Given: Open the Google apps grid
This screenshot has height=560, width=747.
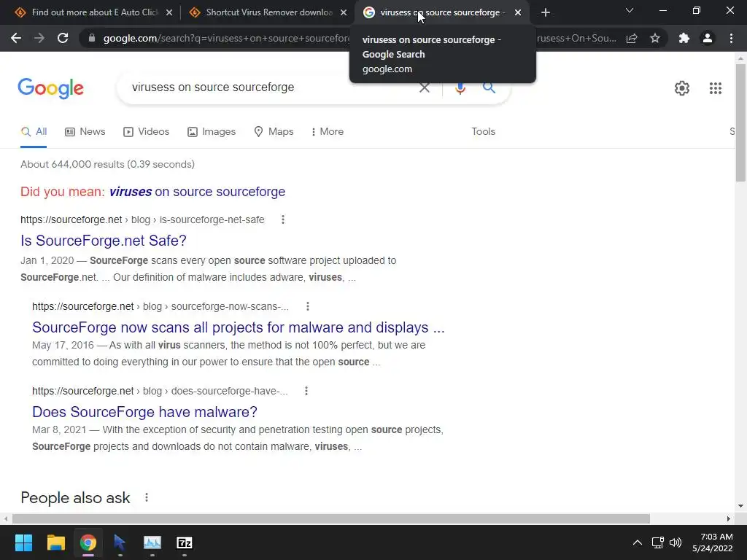Looking at the screenshot, I should click(715, 88).
